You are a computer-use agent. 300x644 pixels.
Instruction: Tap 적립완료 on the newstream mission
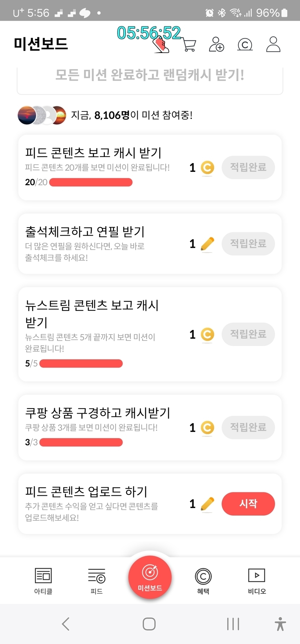(248, 334)
